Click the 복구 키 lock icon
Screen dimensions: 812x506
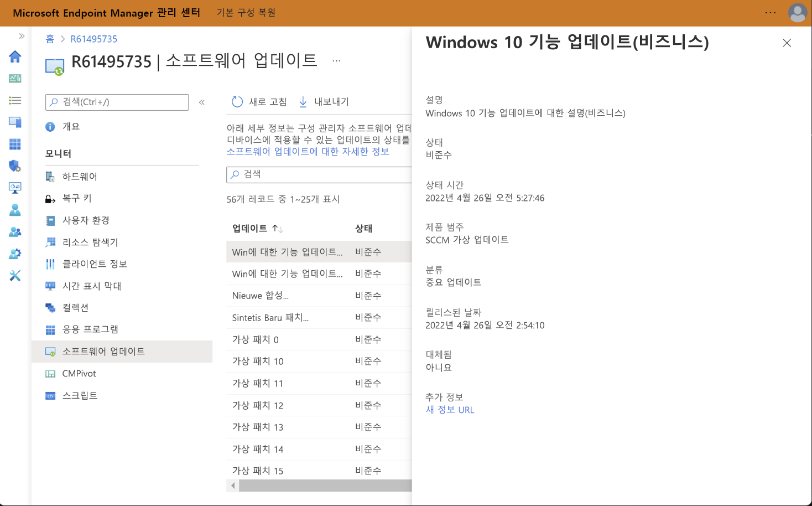point(50,199)
